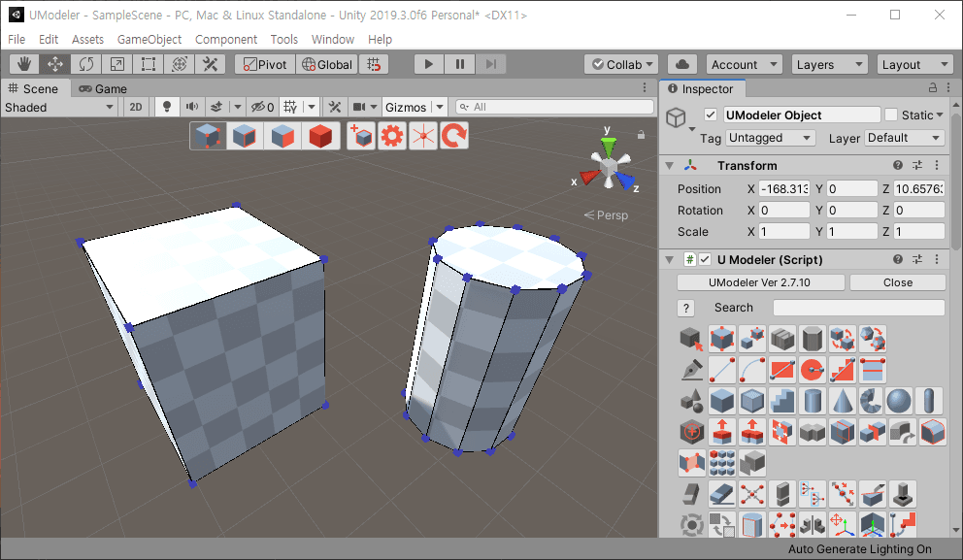Select the Cone primitive shape
This screenshot has width=963, height=560.
click(843, 401)
